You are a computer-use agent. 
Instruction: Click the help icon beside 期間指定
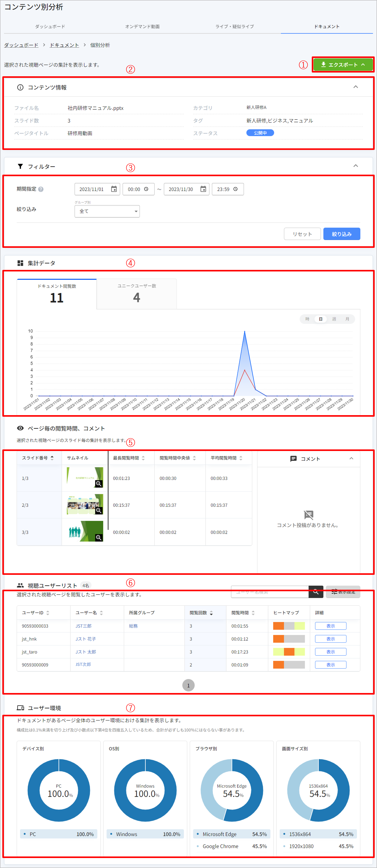click(41, 189)
